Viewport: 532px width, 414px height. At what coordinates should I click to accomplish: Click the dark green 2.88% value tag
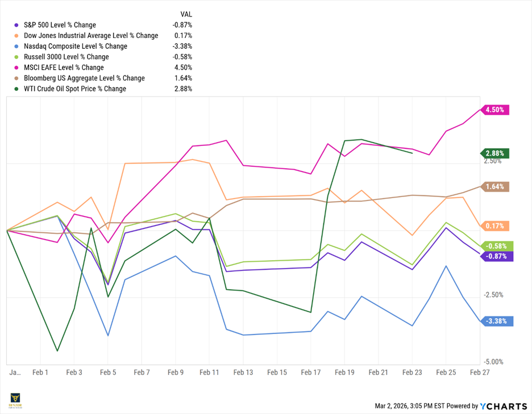pyautogui.click(x=495, y=153)
